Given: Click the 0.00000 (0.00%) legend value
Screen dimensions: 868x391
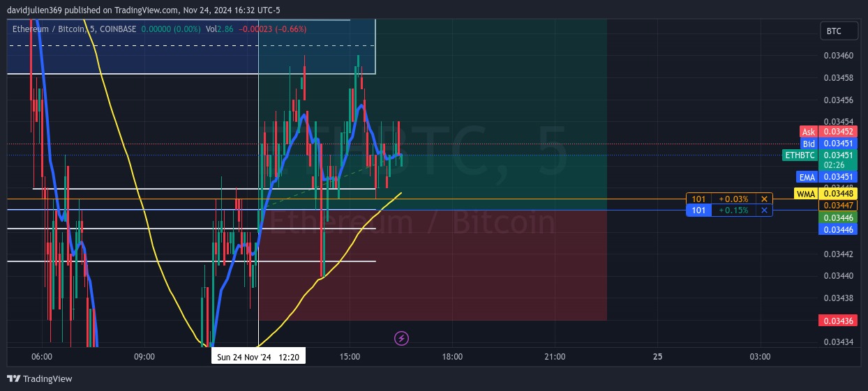Looking at the screenshot, I should 171,29.
